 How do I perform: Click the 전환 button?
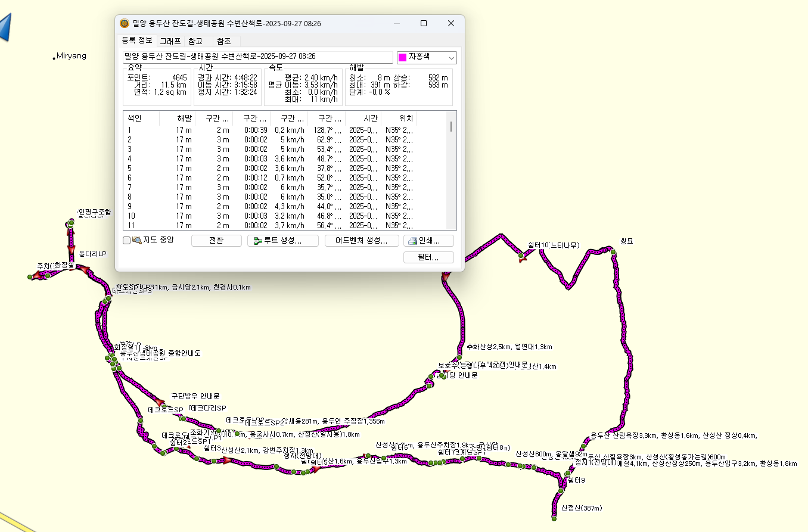click(216, 241)
